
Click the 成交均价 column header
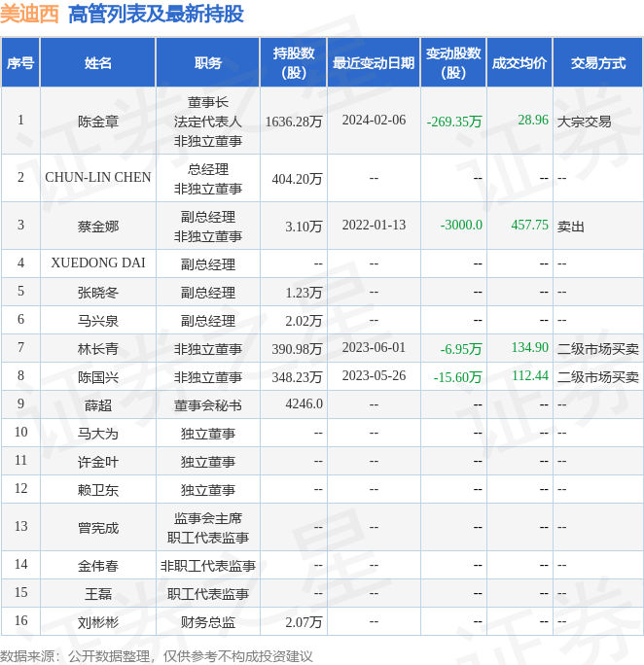tap(519, 63)
